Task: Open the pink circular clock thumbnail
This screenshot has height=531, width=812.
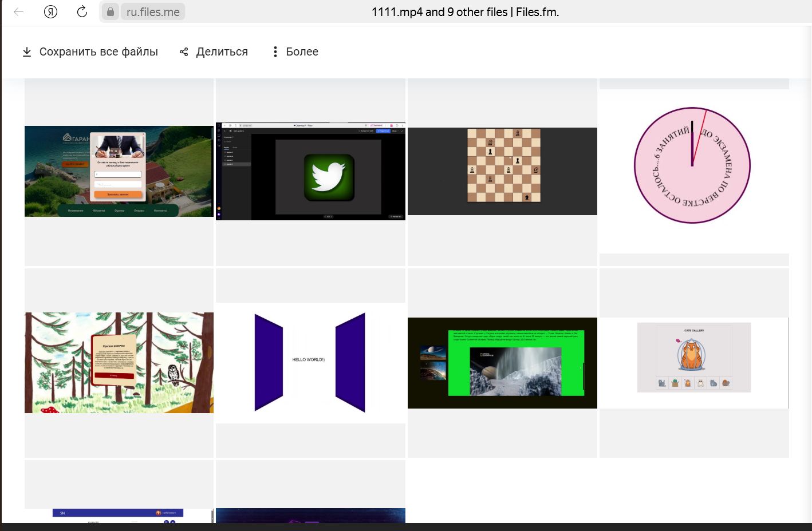Action: click(x=693, y=166)
